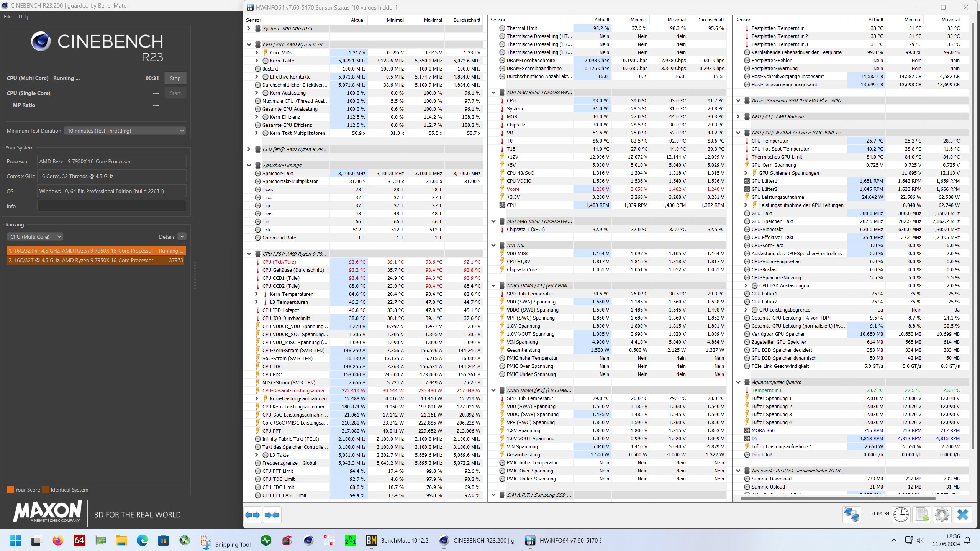Open HWiNFO sensor settings gear icon

point(942,514)
